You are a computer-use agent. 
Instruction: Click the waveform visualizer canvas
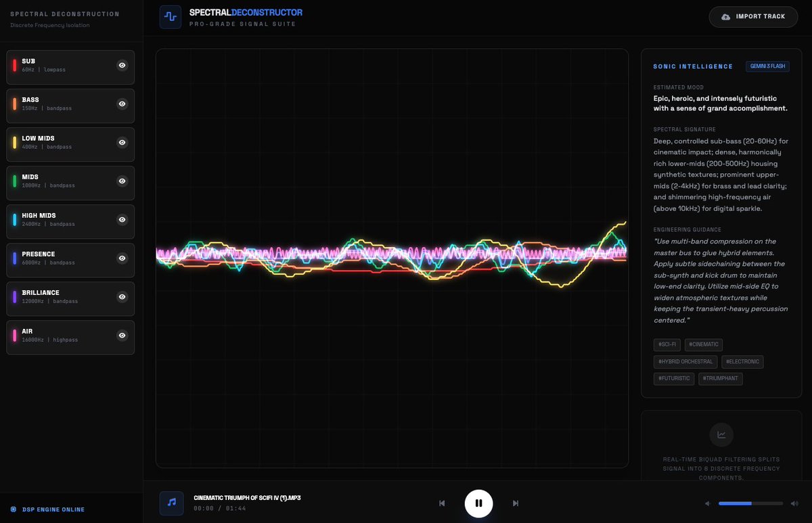click(392, 258)
